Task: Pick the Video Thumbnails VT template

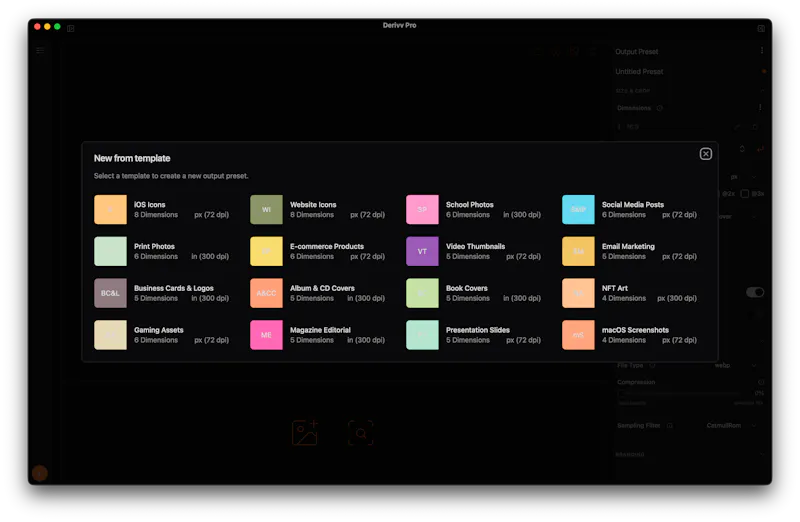Action: pyautogui.click(x=474, y=251)
